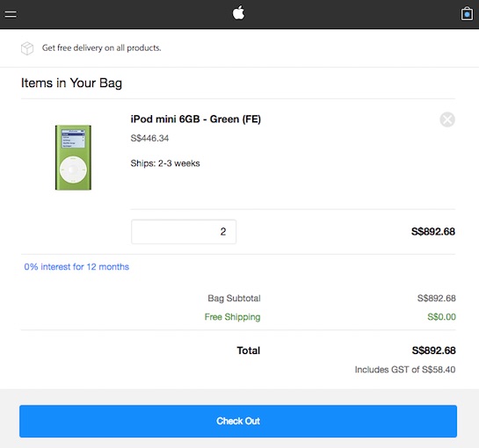Image resolution: width=479 pixels, height=448 pixels.
Task: Click the Bag Subtotal label
Action: [234, 298]
